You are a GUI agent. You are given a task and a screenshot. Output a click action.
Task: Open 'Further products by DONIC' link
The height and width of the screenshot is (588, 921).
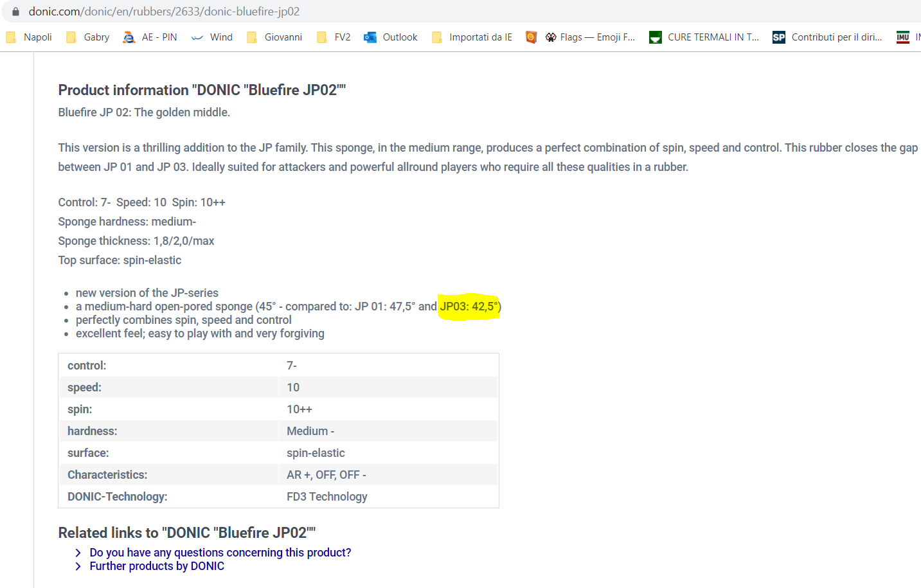click(157, 566)
